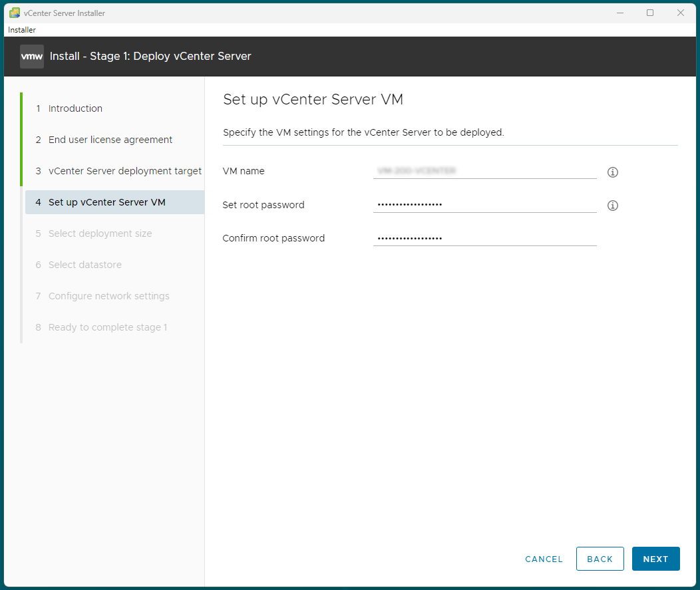Click the Confirm root password field
The image size is (700, 590).
(x=485, y=238)
